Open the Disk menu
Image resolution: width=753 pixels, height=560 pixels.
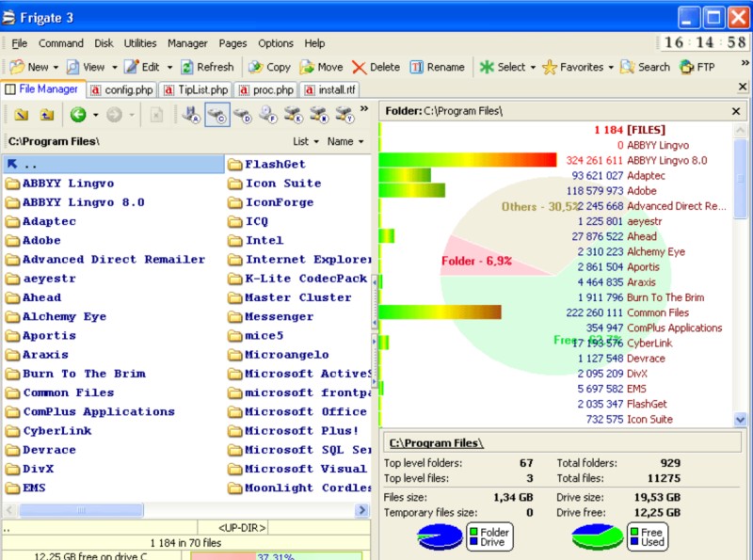pyautogui.click(x=104, y=43)
